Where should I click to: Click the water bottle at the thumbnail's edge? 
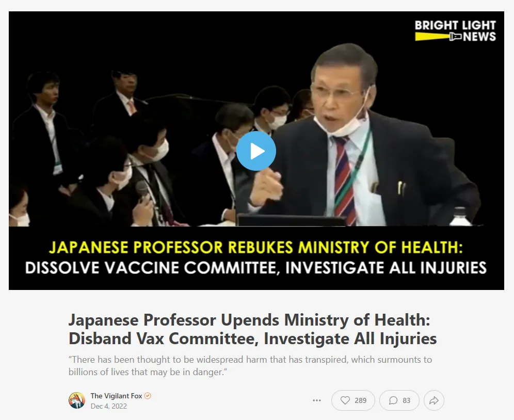pyautogui.click(x=460, y=216)
